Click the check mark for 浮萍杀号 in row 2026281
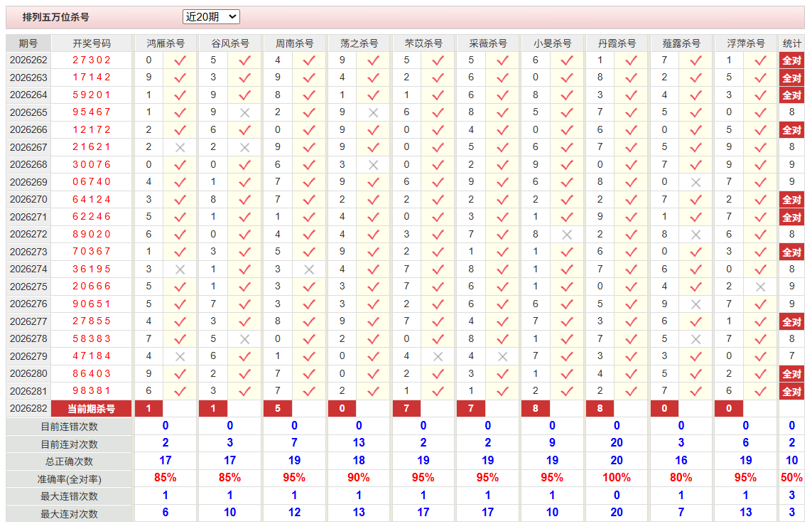Viewport: 812px width, 529px height. pos(760,391)
